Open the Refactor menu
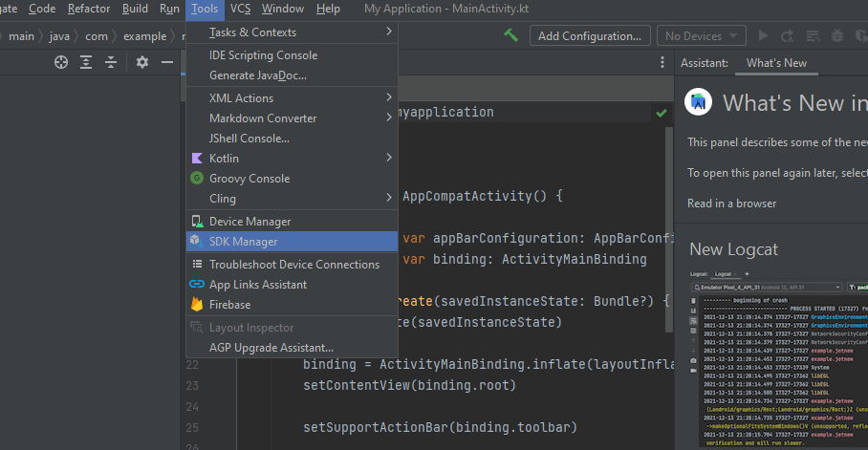 pos(89,9)
